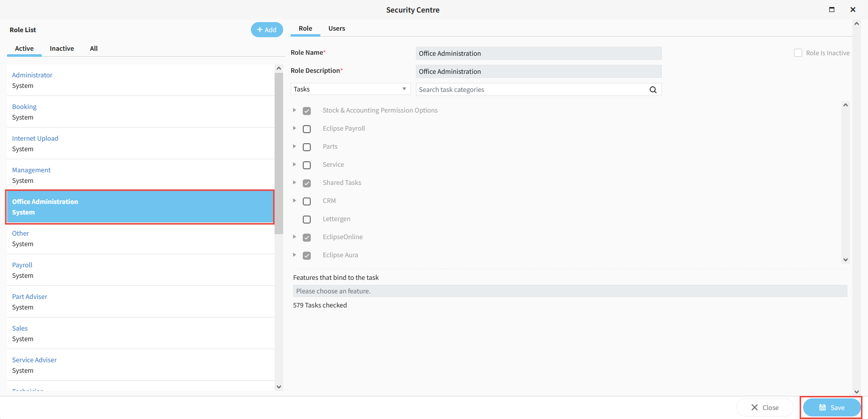Expand the Parts task category
This screenshot has height=419, width=868.
click(x=295, y=146)
